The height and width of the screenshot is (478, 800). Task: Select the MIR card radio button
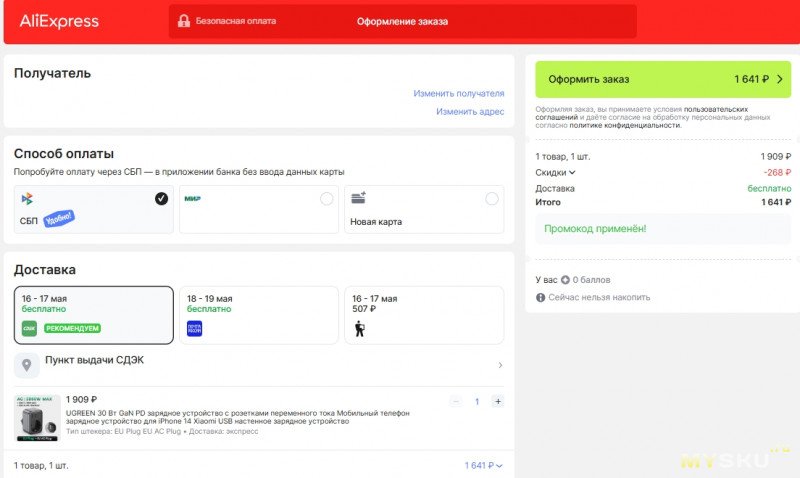pos(327,198)
